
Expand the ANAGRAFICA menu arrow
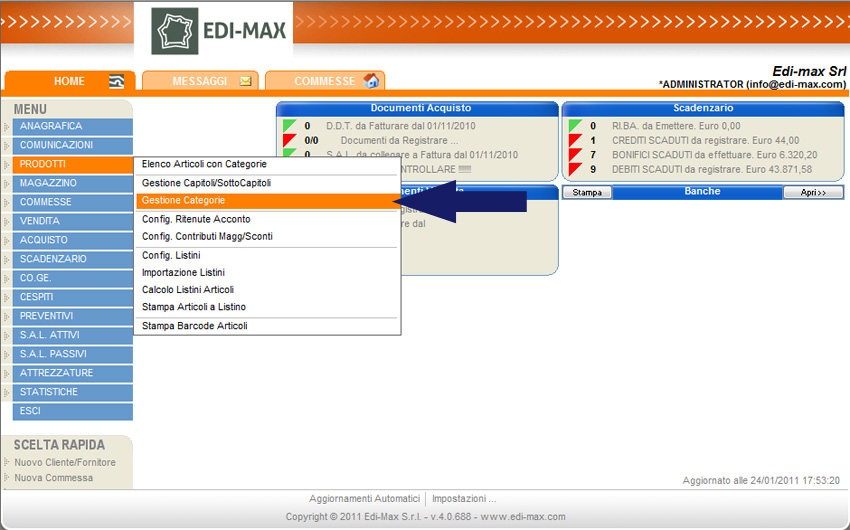pos(6,127)
